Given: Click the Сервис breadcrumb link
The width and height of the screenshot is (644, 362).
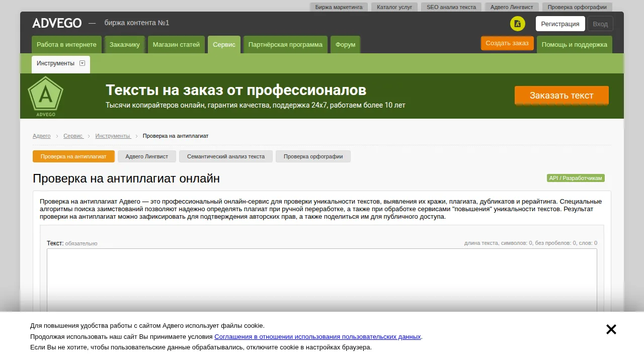Looking at the screenshot, I should pos(73,136).
